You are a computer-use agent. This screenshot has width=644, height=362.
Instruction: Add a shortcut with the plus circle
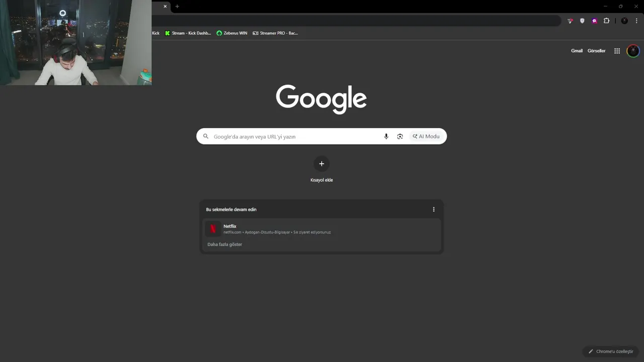[x=321, y=164]
